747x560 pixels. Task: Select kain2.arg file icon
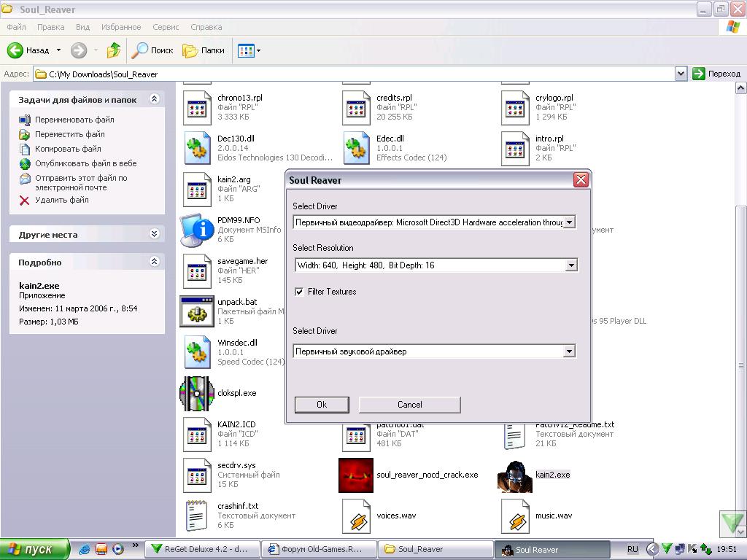tap(197, 190)
